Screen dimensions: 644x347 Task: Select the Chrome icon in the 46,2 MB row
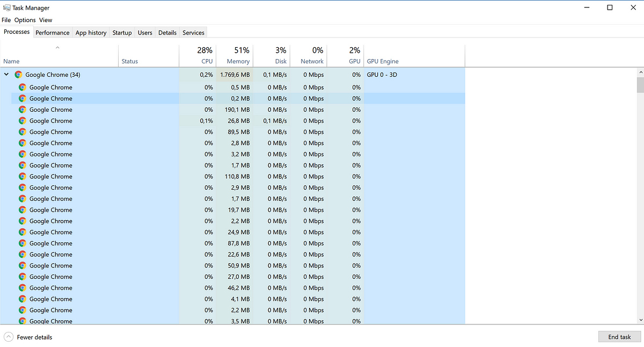point(23,288)
